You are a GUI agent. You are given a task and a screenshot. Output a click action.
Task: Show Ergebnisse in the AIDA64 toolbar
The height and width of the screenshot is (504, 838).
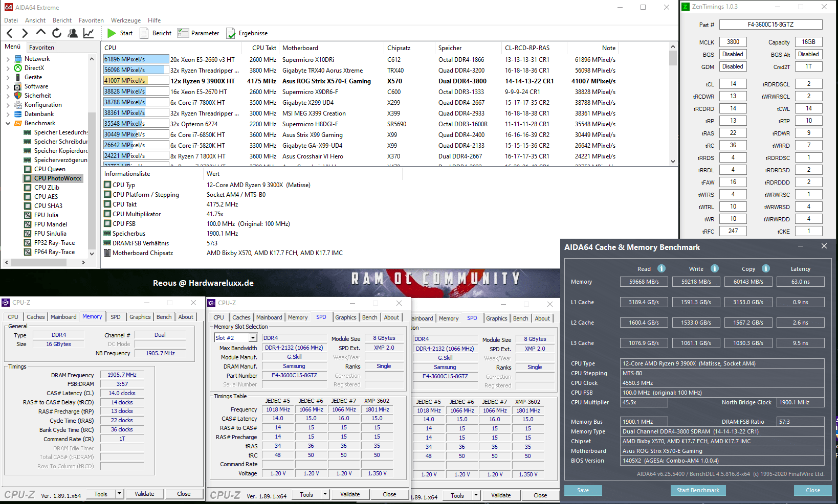click(x=247, y=33)
